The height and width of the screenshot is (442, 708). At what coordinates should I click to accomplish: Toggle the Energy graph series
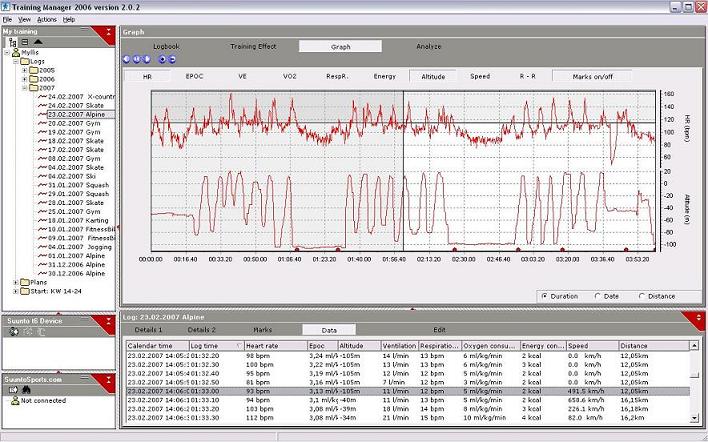pyautogui.click(x=385, y=77)
